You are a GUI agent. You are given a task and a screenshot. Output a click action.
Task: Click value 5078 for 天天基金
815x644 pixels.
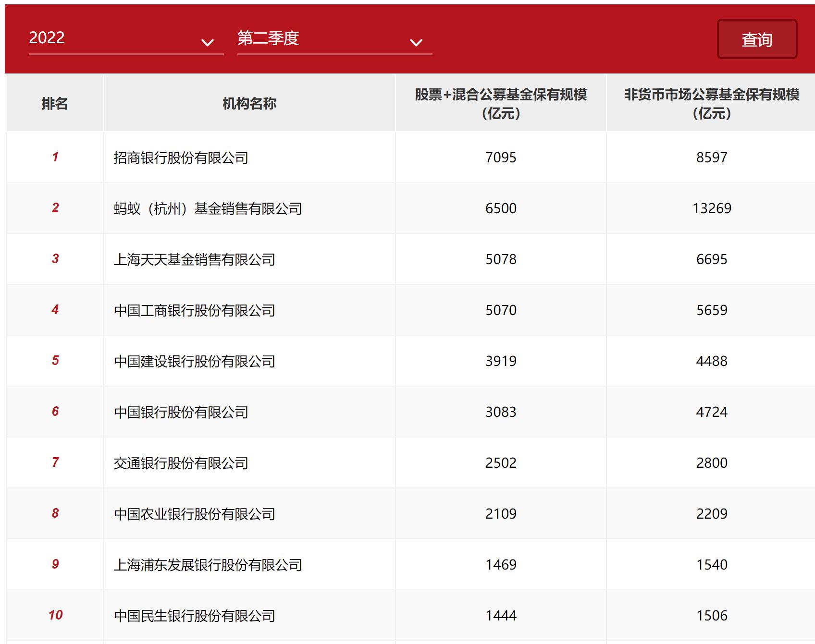(501, 259)
